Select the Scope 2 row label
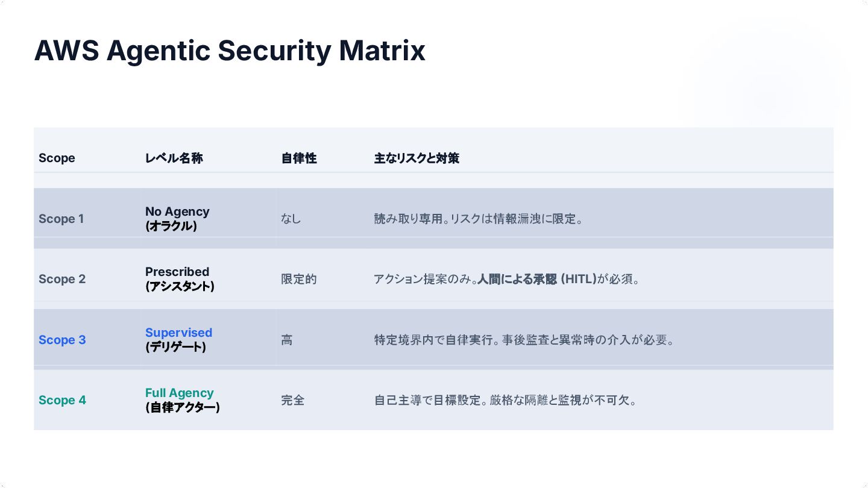 (x=62, y=279)
